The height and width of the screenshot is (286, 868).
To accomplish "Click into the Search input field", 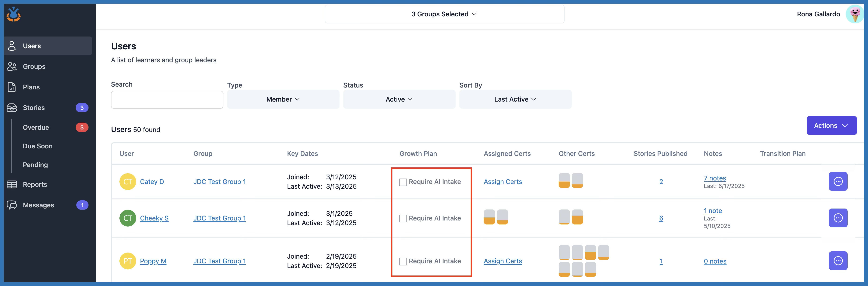I will [167, 100].
